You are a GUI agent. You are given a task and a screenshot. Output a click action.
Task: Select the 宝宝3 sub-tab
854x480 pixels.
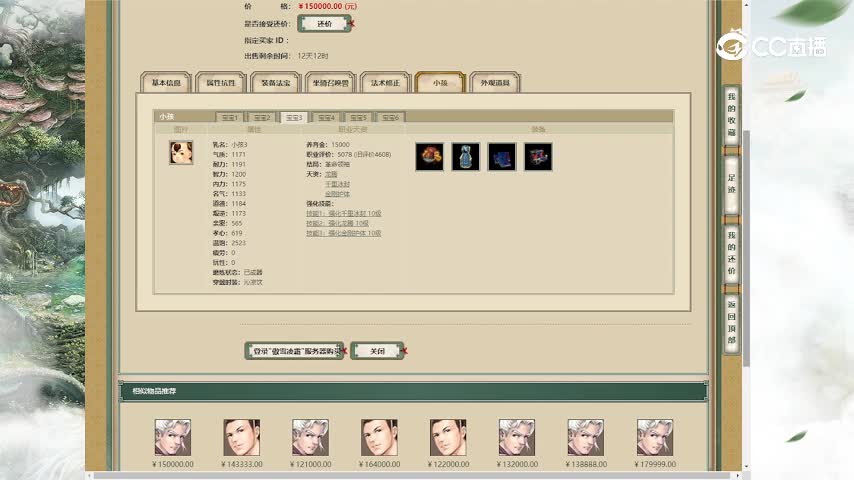(x=294, y=117)
